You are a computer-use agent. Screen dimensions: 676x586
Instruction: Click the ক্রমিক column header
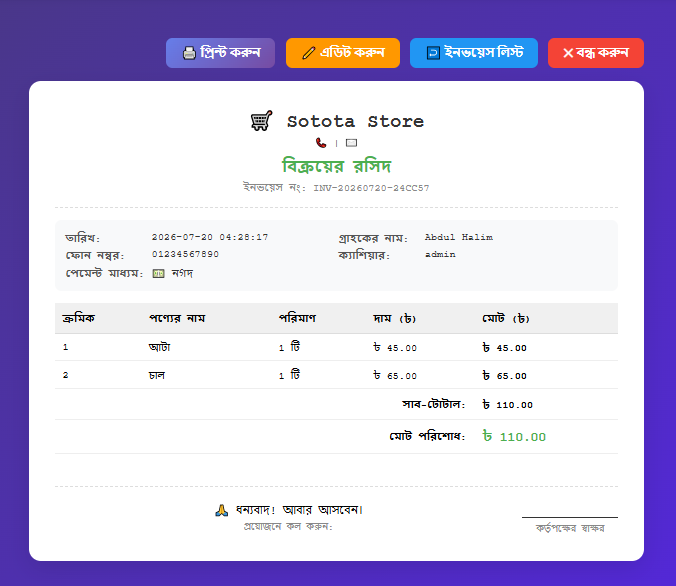(x=78, y=318)
